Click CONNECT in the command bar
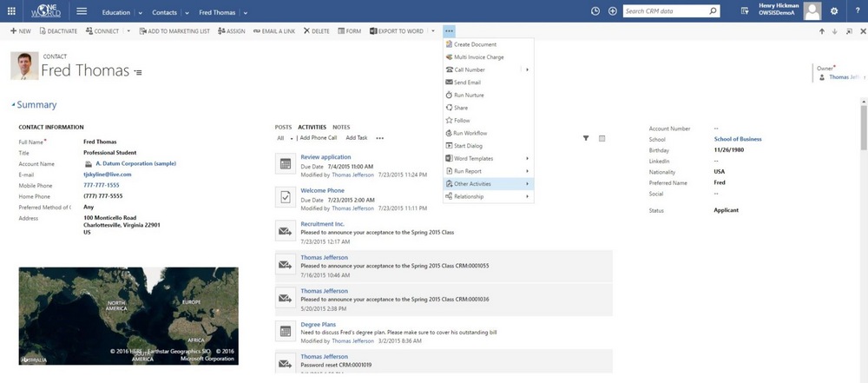The width and height of the screenshot is (868, 383). (102, 31)
